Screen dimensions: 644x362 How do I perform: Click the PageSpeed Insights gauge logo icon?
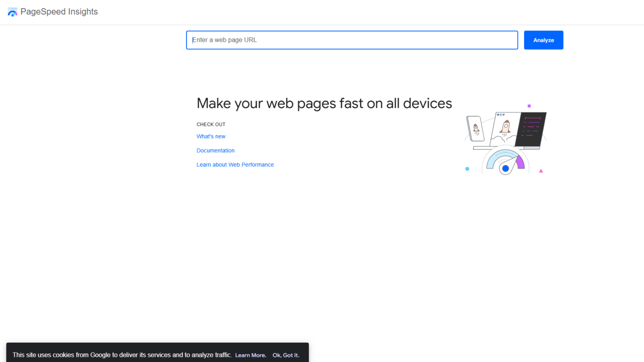12,12
